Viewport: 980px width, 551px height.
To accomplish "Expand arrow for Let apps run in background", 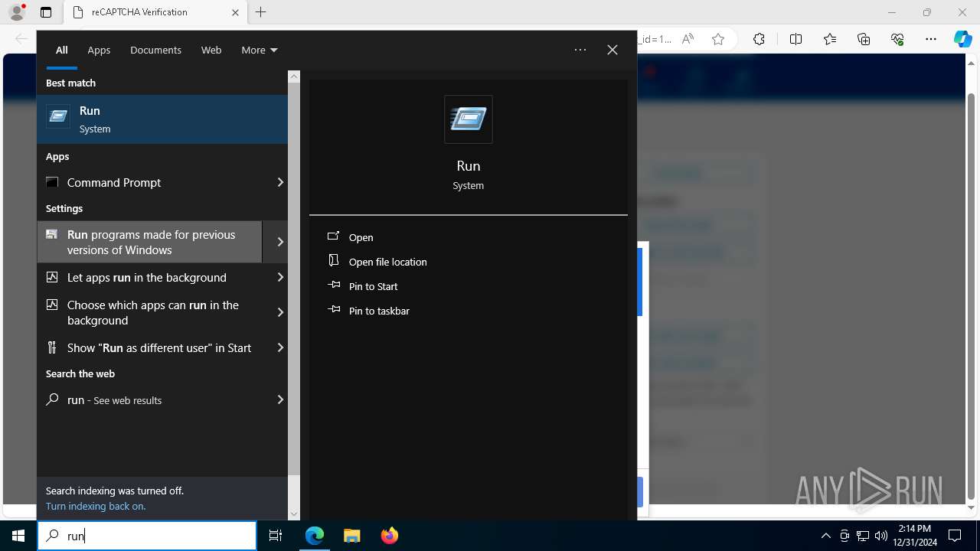I will (280, 277).
